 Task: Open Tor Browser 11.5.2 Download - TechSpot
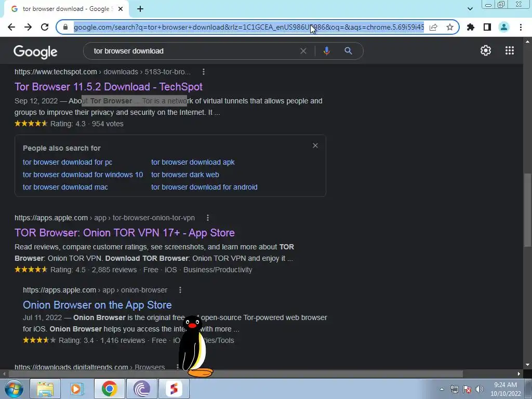pos(109,87)
